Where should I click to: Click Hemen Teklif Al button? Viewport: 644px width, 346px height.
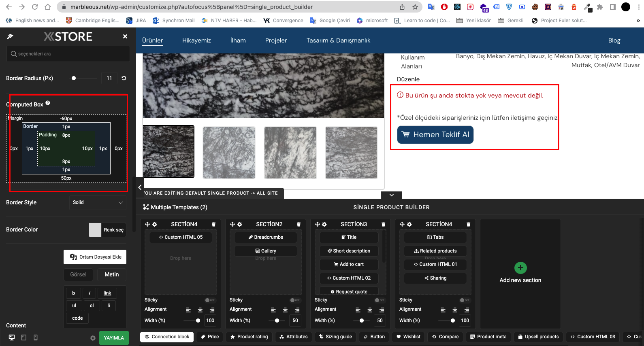pyautogui.click(x=435, y=135)
